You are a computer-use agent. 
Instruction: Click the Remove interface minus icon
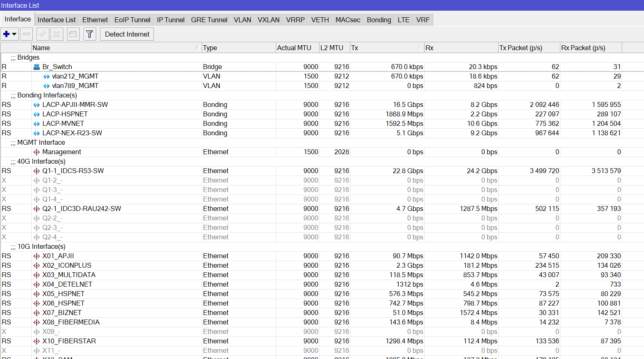click(26, 34)
